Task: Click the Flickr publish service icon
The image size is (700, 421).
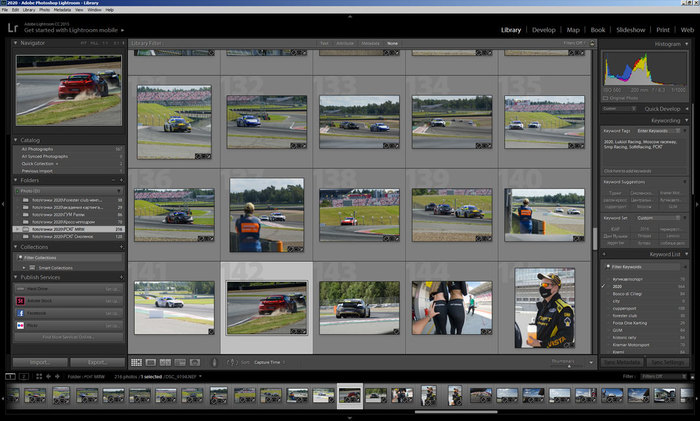Action: point(19,325)
